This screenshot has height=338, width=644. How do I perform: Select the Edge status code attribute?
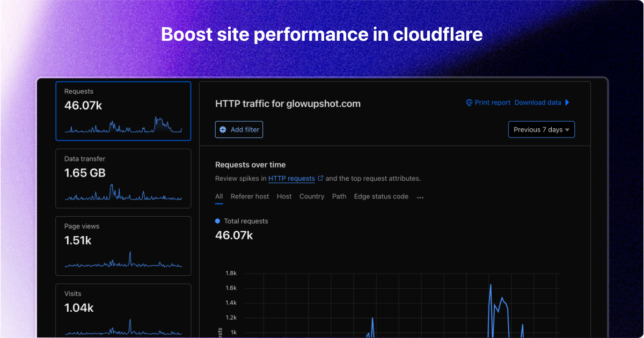pyautogui.click(x=381, y=196)
